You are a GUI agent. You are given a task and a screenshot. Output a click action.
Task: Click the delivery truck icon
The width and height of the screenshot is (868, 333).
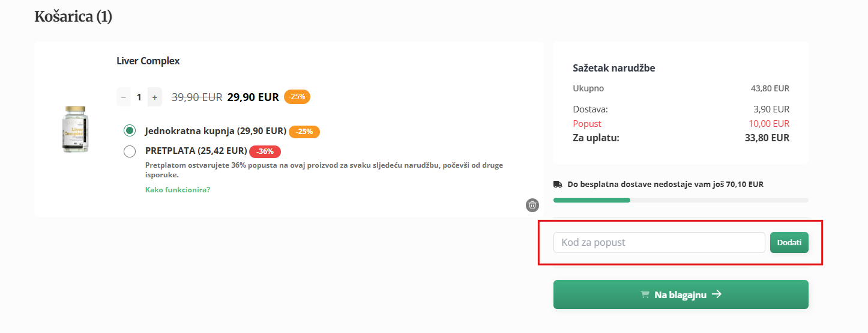click(x=558, y=185)
